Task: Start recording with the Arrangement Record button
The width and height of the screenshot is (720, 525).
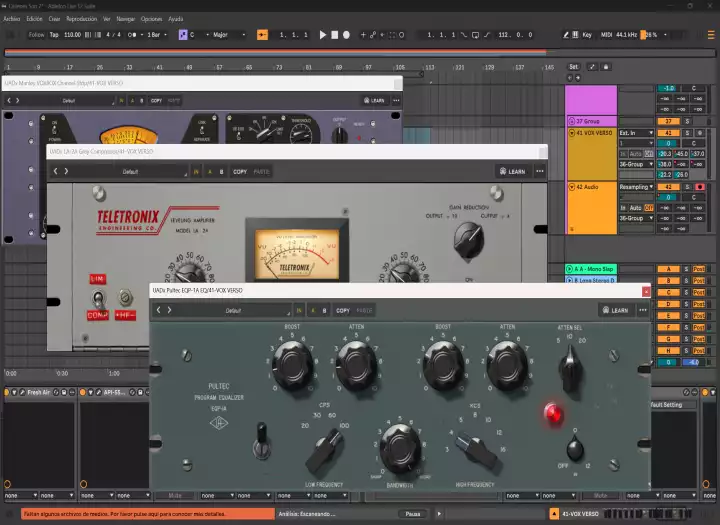Action: [x=346, y=35]
